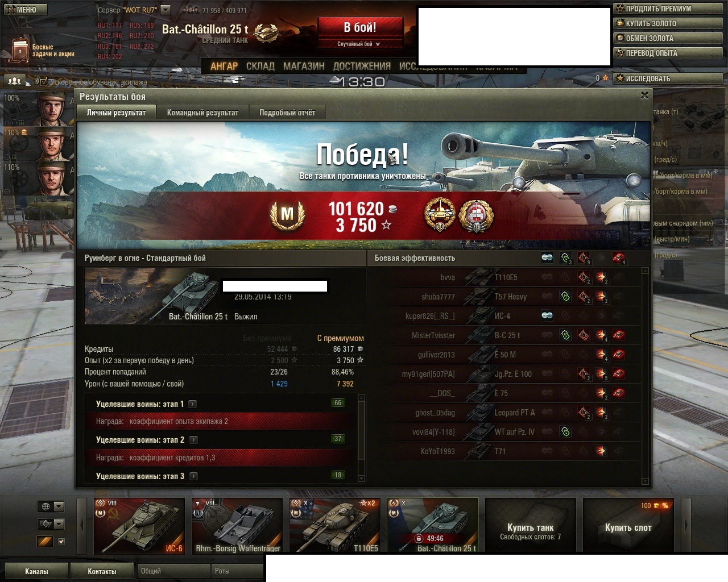Toggle the orange stripe favorites filter button
728x582 pixels.
tap(45, 542)
